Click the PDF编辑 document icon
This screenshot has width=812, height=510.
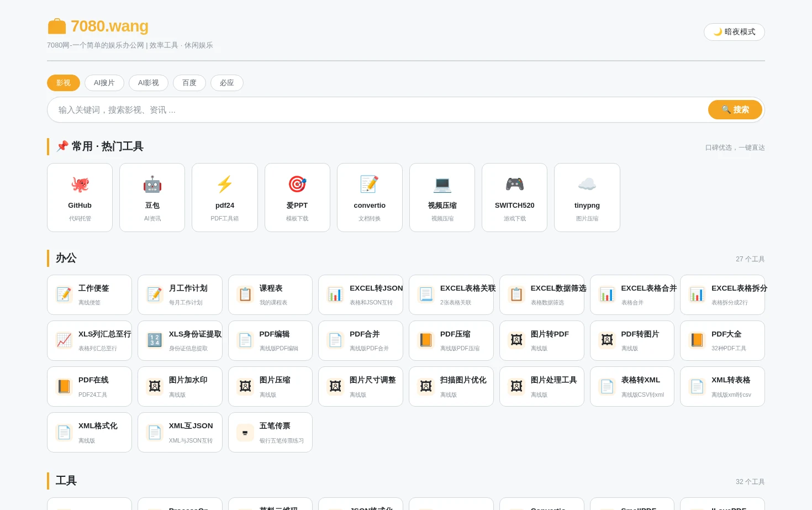(x=245, y=340)
